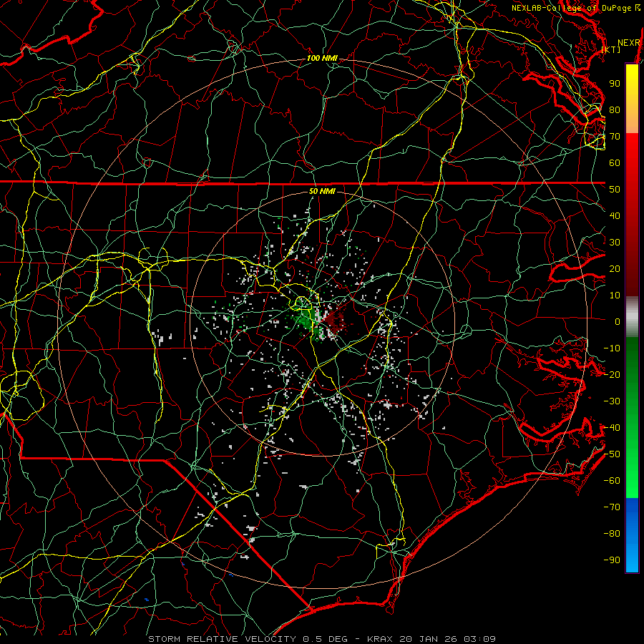Click the "50" value on velocity scale
Screen dimensions: 644x644
[615, 190]
